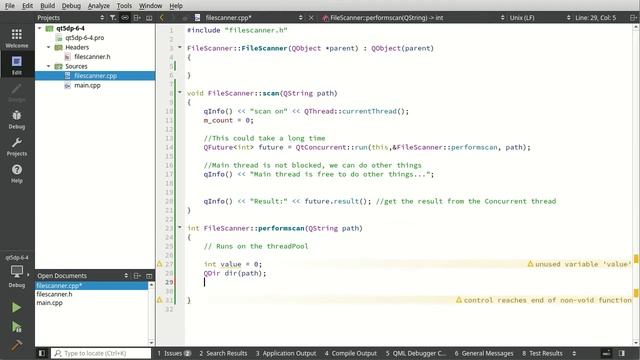
Task: Fold the FileScanner constructor block
Action: coord(180,48)
